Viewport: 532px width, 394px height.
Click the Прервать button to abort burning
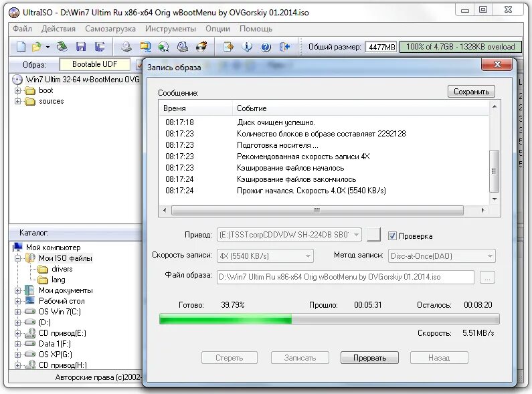point(369,358)
